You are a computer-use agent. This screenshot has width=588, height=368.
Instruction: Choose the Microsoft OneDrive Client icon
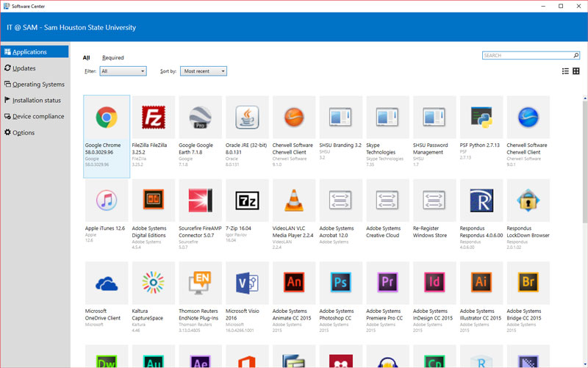coord(107,283)
